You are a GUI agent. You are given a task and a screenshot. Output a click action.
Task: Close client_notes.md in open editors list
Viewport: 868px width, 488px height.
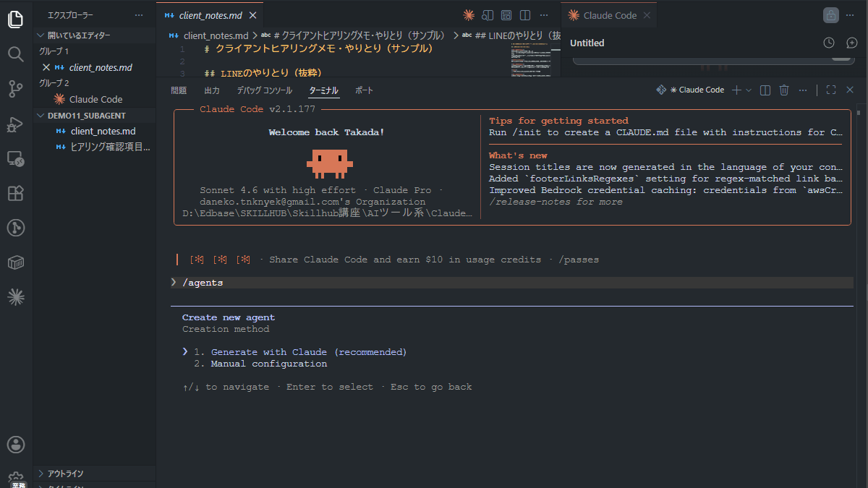coord(46,67)
